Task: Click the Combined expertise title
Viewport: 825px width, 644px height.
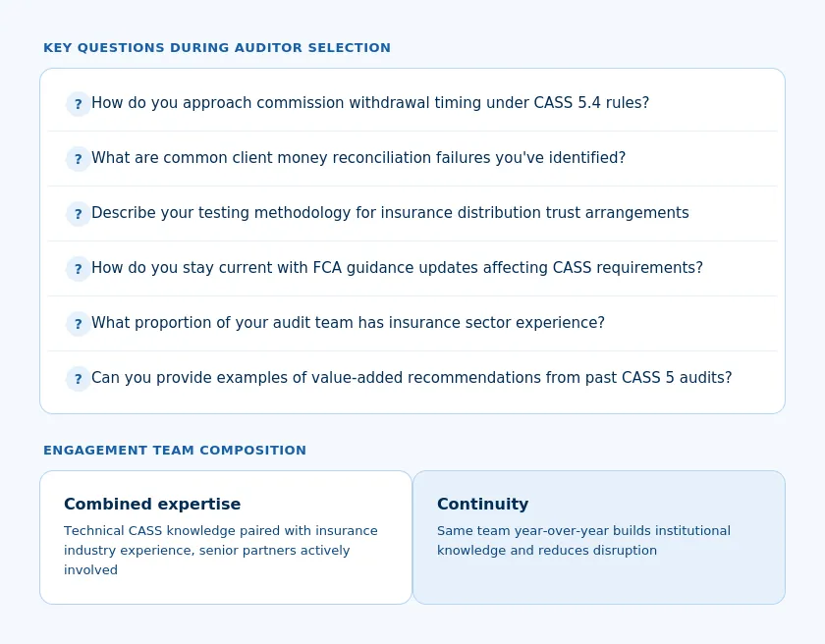Action: (152, 504)
